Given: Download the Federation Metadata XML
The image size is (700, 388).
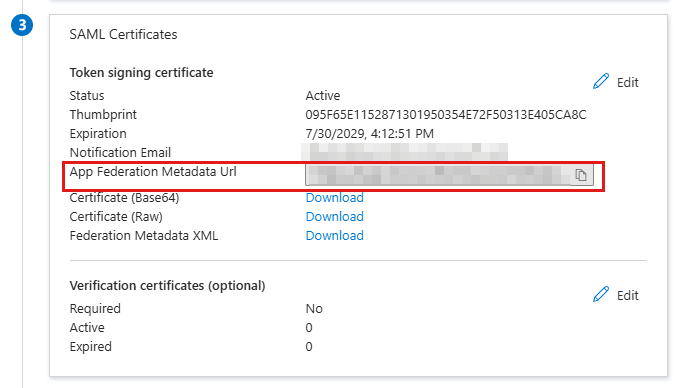Looking at the screenshot, I should (334, 236).
